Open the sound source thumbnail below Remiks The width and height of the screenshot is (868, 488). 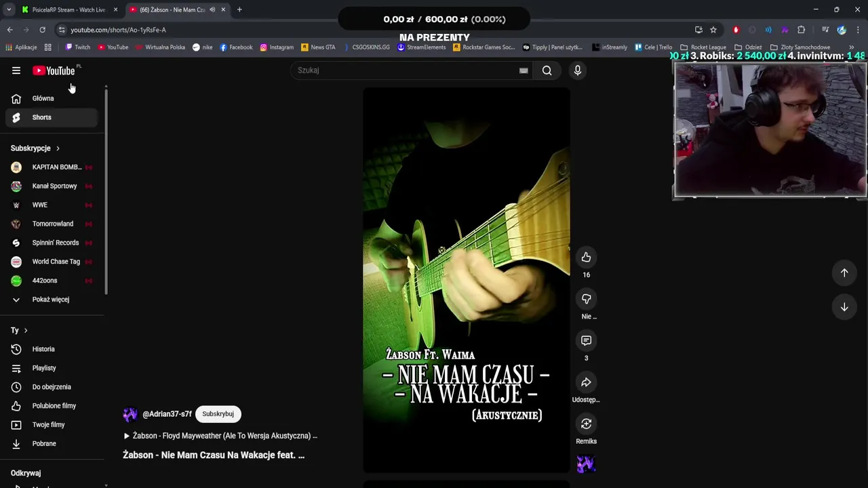point(586,464)
